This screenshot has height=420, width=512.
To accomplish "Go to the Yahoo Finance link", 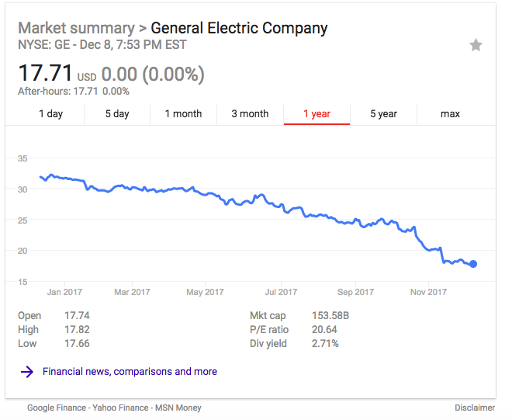I will [x=121, y=408].
